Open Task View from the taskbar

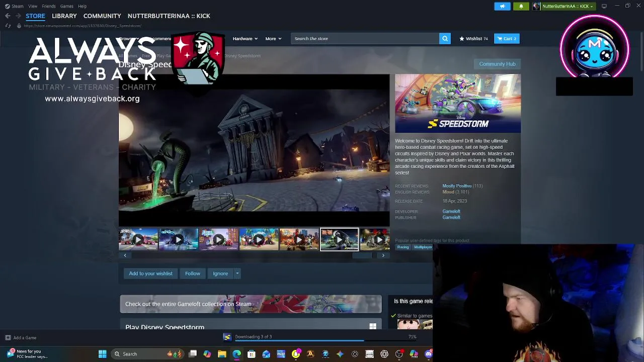pyautogui.click(x=192, y=354)
